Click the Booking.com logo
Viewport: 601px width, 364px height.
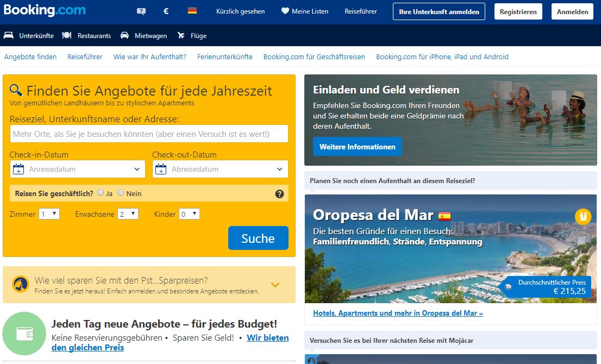point(45,10)
